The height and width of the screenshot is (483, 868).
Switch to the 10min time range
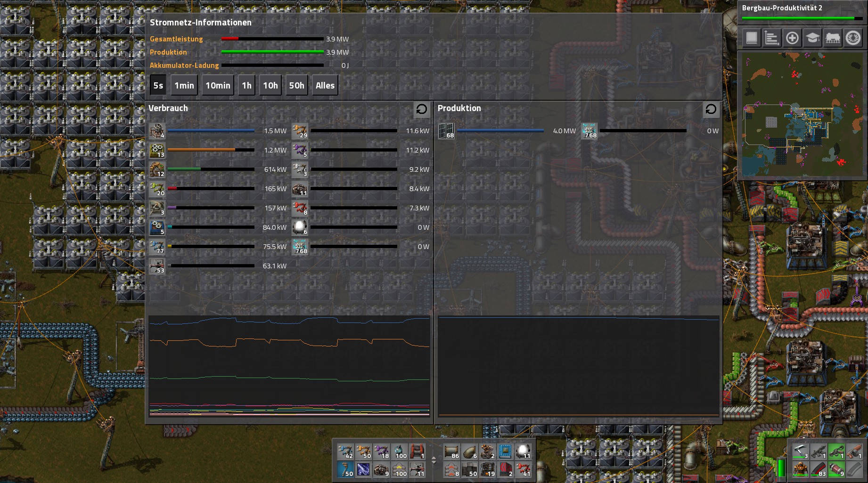tap(218, 85)
